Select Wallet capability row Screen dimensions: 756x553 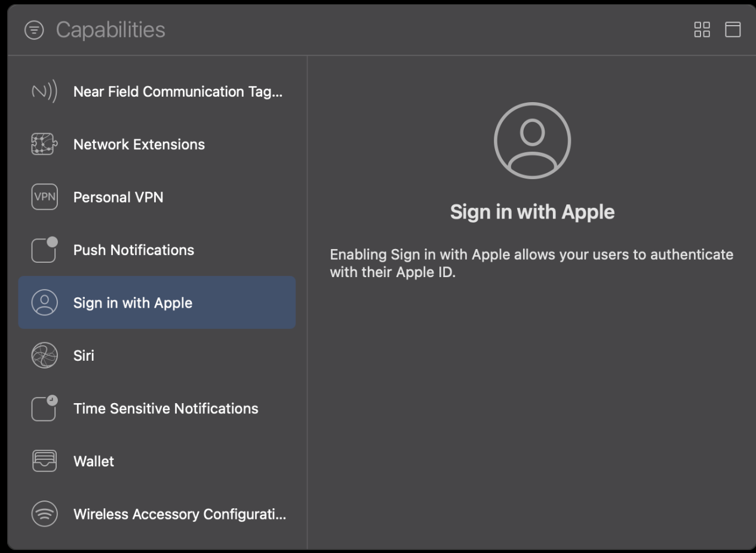coord(157,461)
